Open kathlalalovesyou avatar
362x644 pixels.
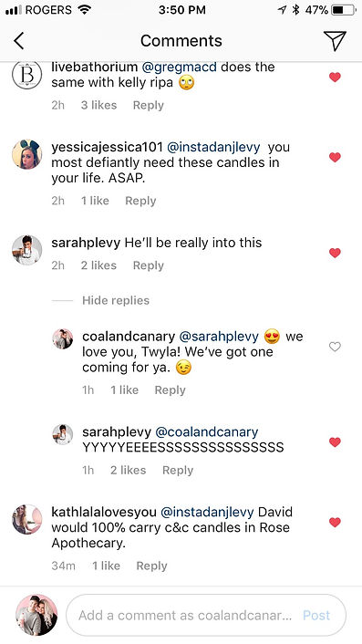pos(26,520)
